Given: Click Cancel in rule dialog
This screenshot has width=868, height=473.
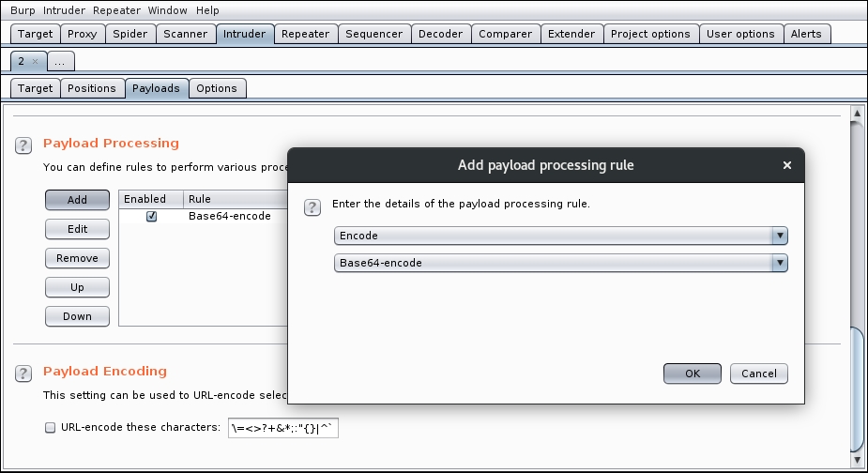Looking at the screenshot, I should click(759, 374).
